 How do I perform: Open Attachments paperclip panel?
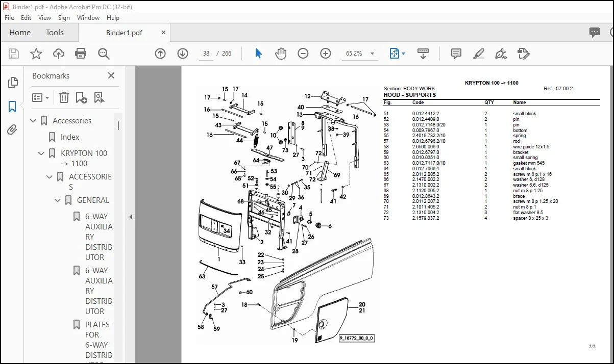12,131
